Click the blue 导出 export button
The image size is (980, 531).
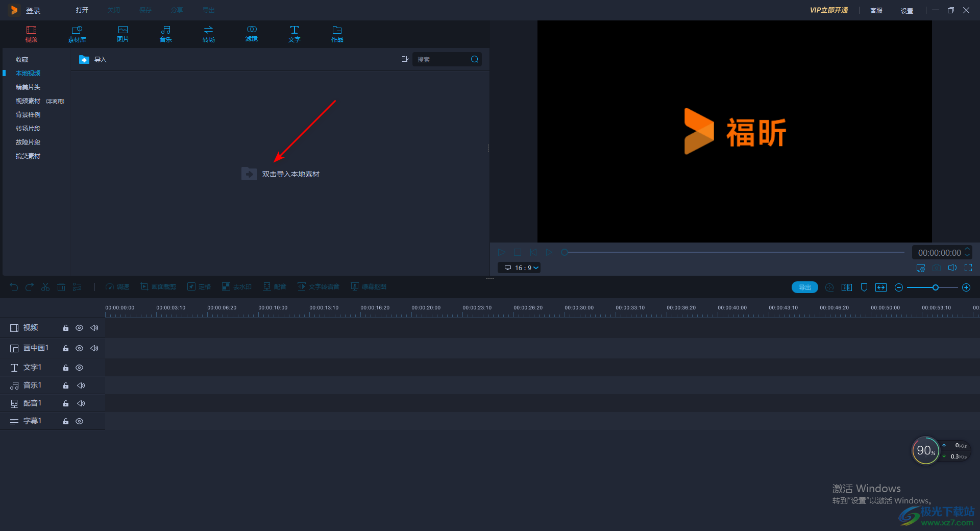pos(805,287)
